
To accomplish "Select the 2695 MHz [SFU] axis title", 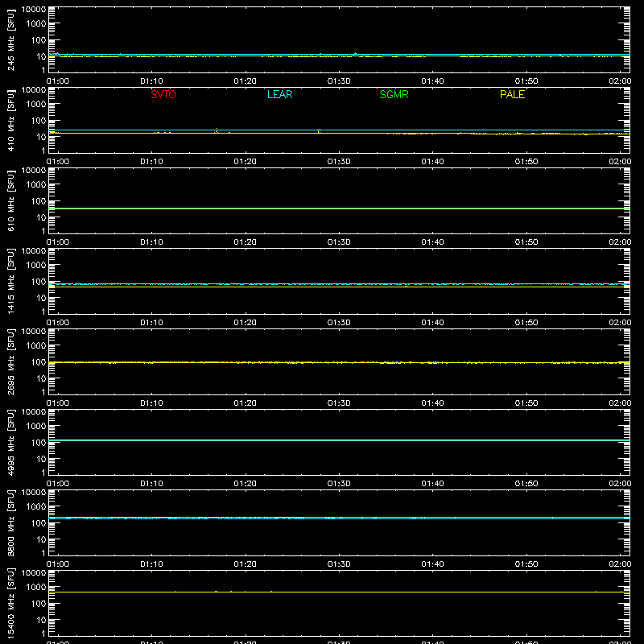I will pos(10,362).
